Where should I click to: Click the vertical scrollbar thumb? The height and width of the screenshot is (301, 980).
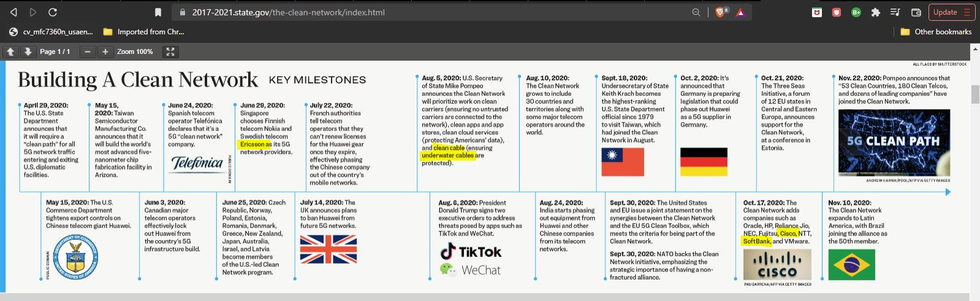974,95
